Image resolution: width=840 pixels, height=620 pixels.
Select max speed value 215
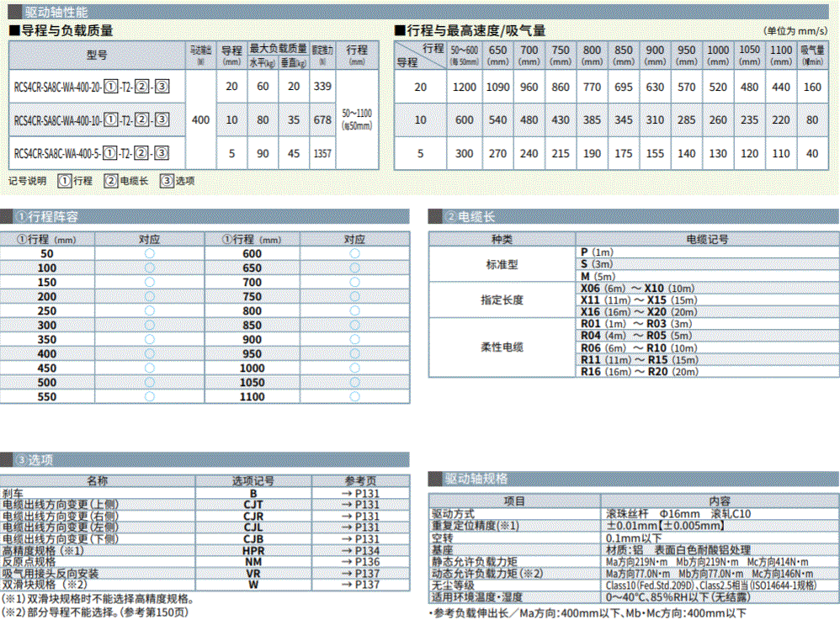point(561,154)
